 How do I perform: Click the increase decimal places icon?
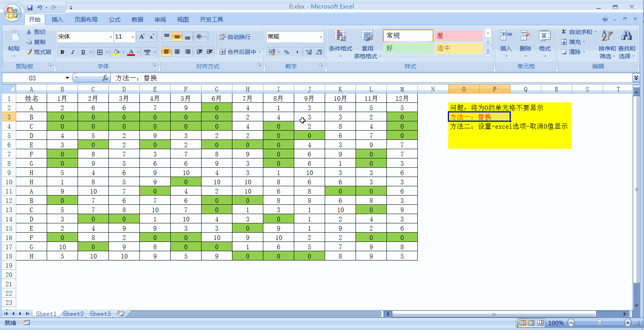point(309,52)
